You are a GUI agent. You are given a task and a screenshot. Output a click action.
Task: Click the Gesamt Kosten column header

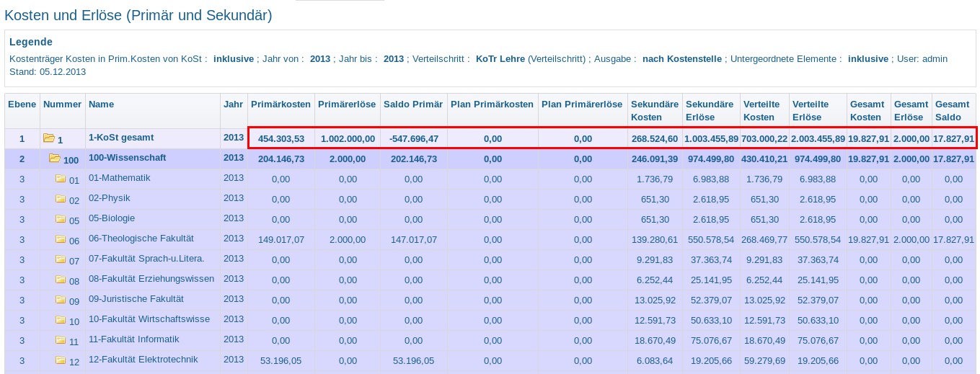[868, 111]
